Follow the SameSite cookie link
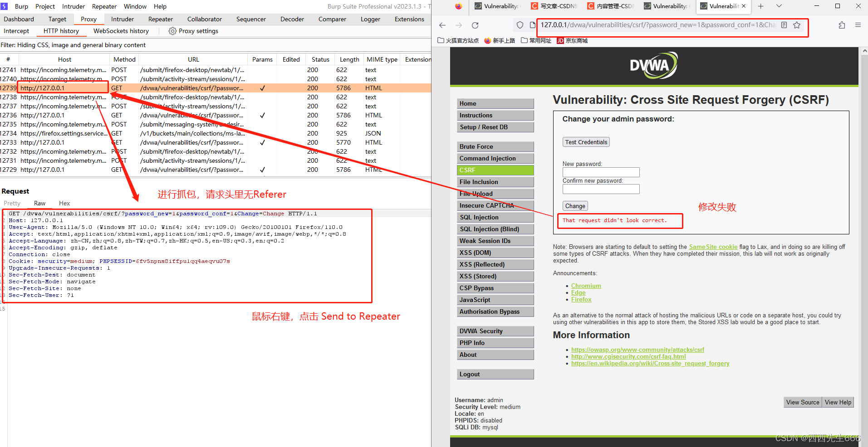The height and width of the screenshot is (447, 868). [713, 247]
